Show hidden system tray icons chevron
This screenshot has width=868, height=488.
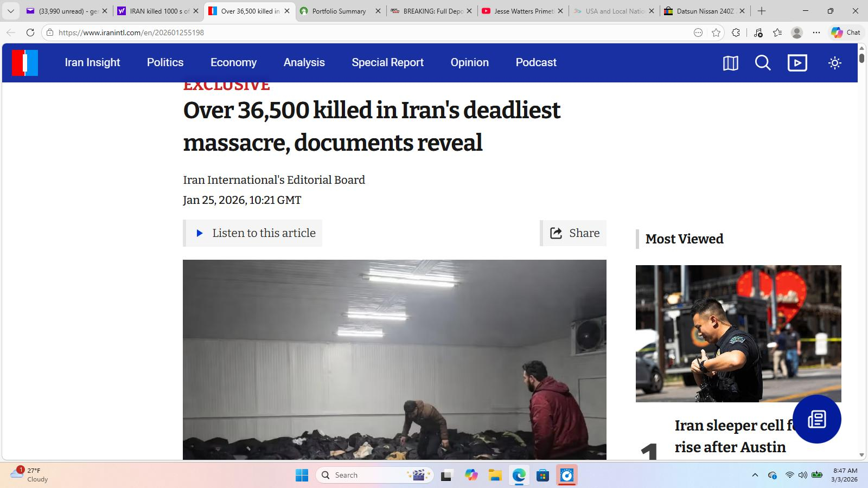[755, 475]
